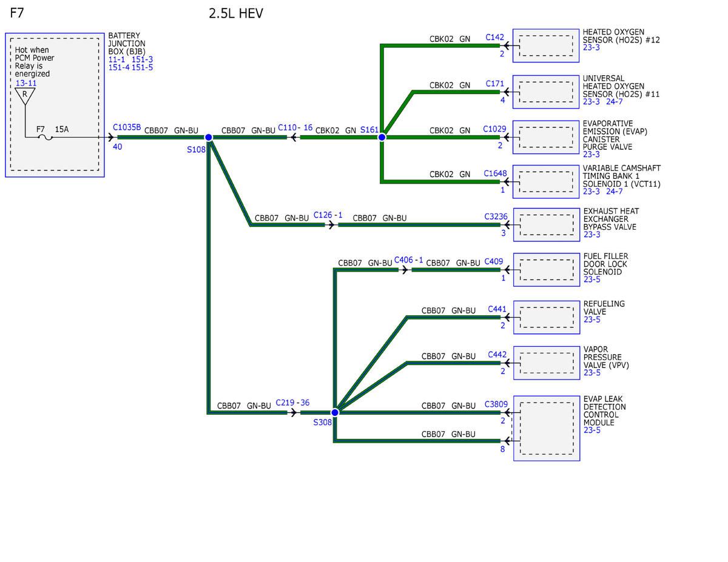Open the 151-5 page reference
Viewport: 728px width, 562px height.
coord(143,67)
